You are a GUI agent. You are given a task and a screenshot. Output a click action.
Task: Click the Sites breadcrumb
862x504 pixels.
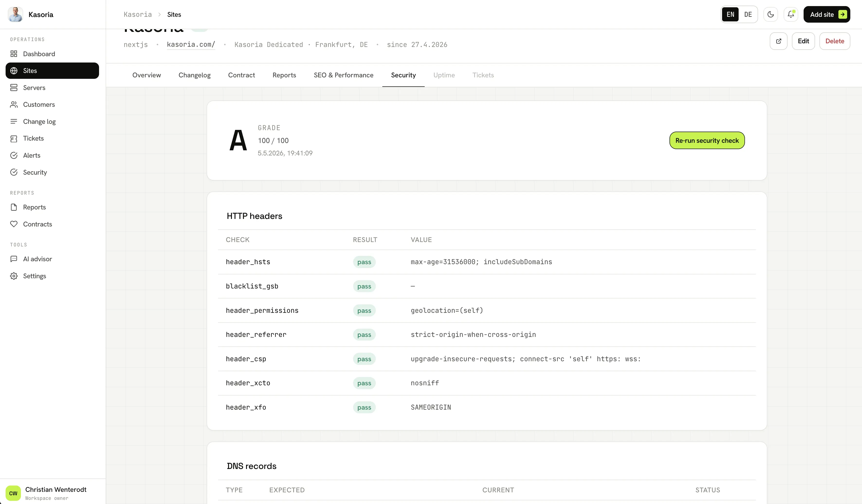coord(174,14)
